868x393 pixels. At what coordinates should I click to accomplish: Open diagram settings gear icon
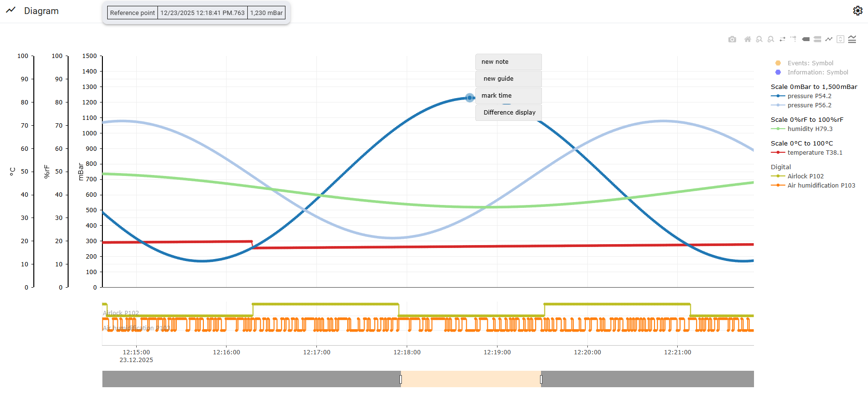point(857,11)
